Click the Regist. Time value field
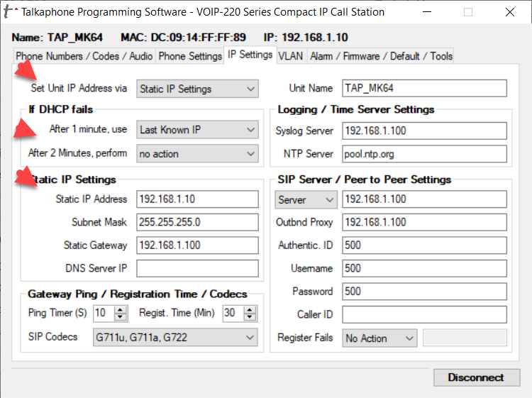 [x=233, y=313]
